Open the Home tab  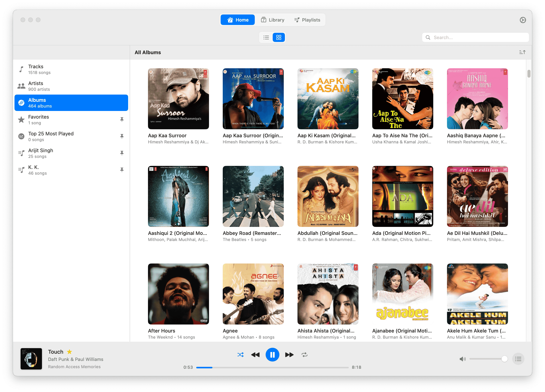pyautogui.click(x=237, y=20)
